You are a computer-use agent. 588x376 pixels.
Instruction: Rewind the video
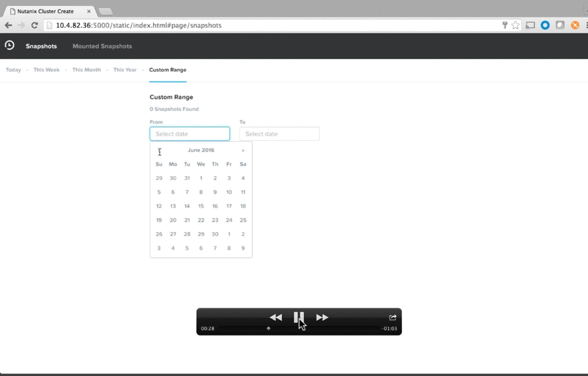point(276,317)
